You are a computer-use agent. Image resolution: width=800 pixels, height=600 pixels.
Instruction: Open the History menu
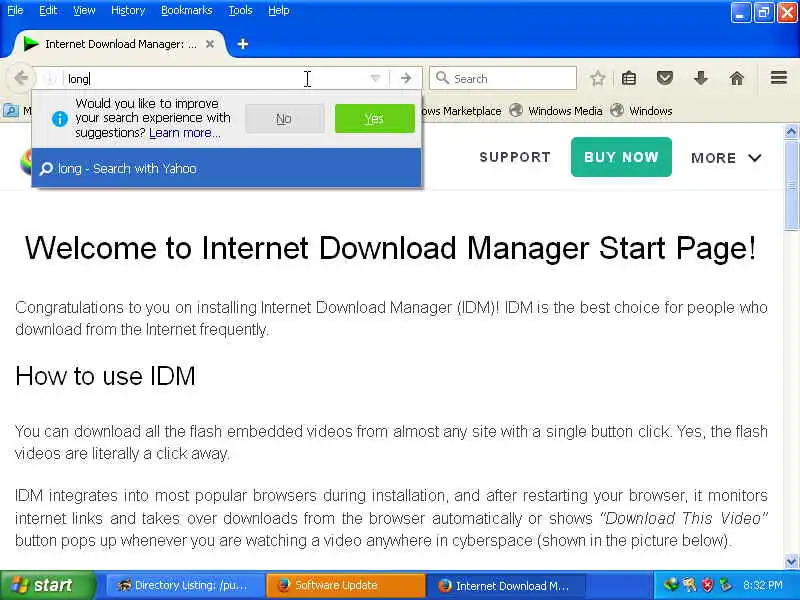128,10
